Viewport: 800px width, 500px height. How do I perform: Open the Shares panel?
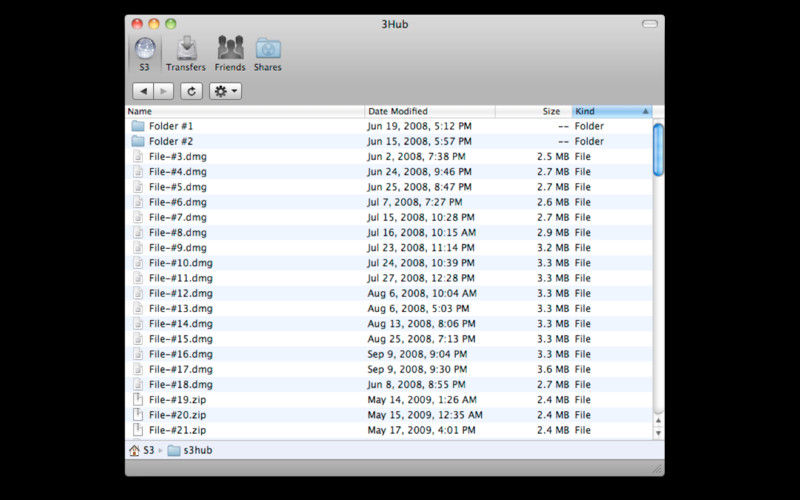pyautogui.click(x=268, y=54)
